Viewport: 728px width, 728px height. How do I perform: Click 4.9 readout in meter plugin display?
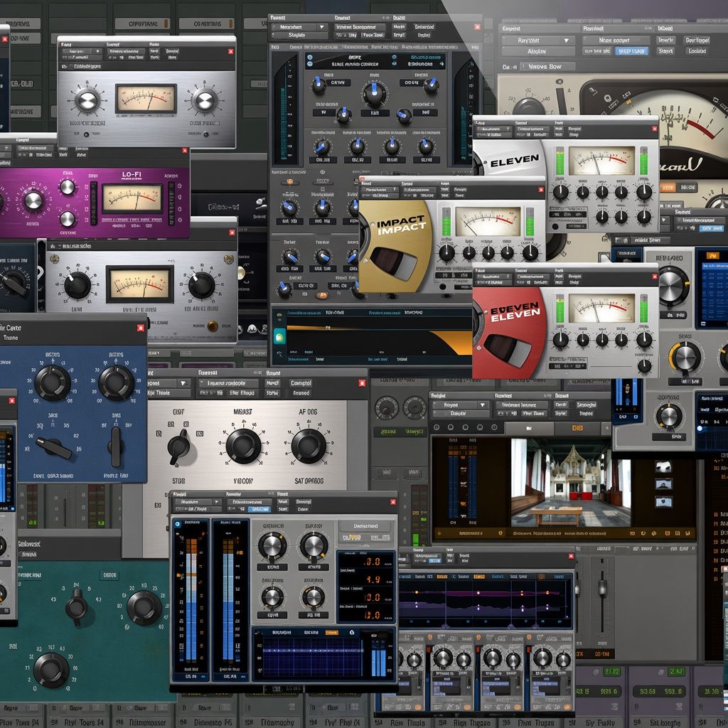[x=373, y=579]
